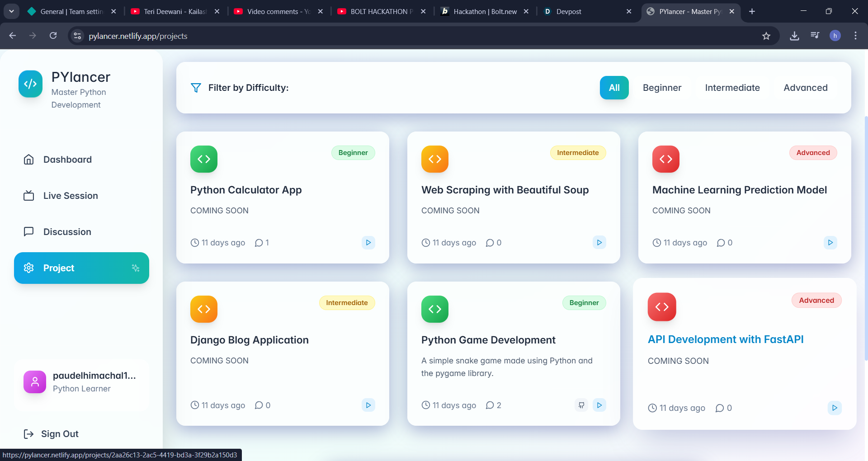Click the page vertical scrollbar
Viewport: 868px width, 461px height.
coord(866,238)
